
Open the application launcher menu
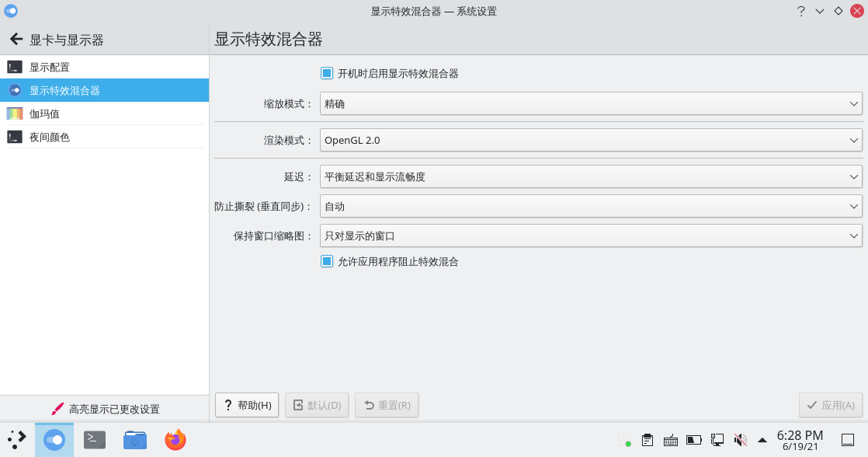pos(17,440)
